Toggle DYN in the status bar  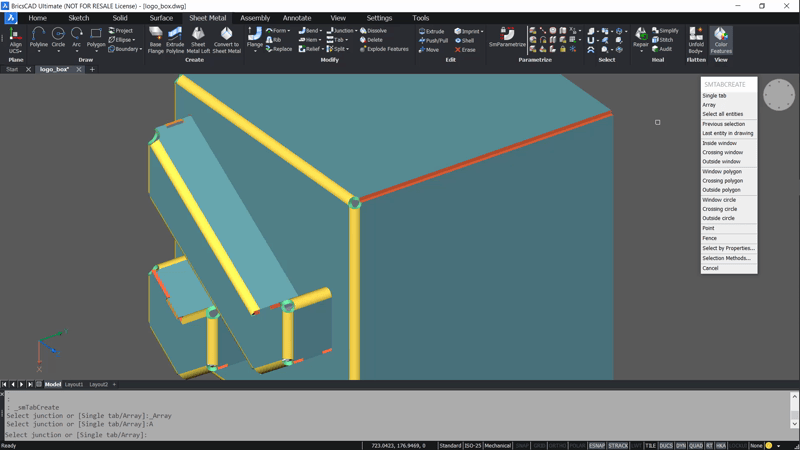click(x=681, y=445)
